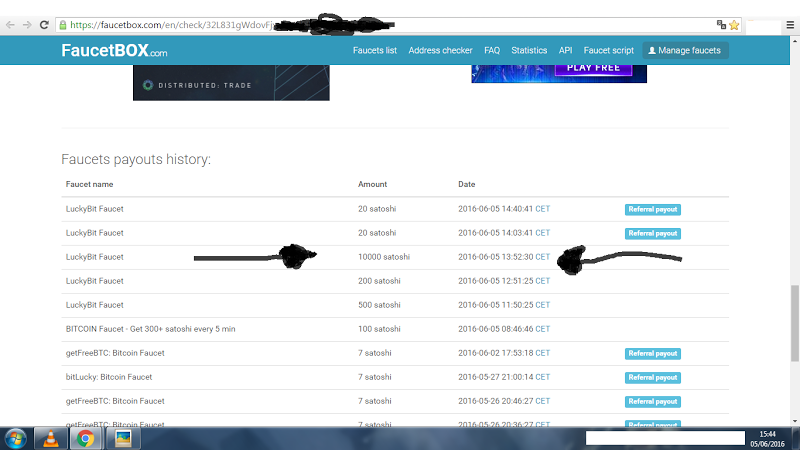Open the Chrome hamburger menu
800x450 pixels.
789,24
